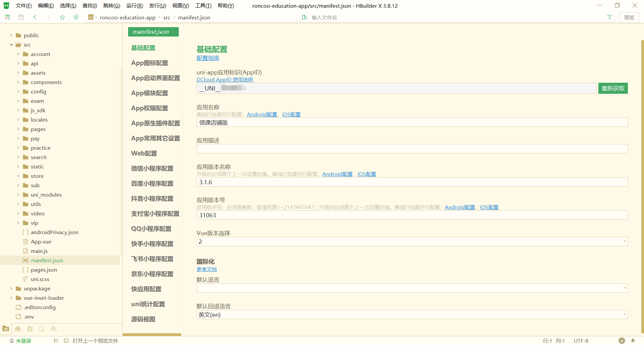
Task: Click the save file icon
Action: [x=21, y=17]
